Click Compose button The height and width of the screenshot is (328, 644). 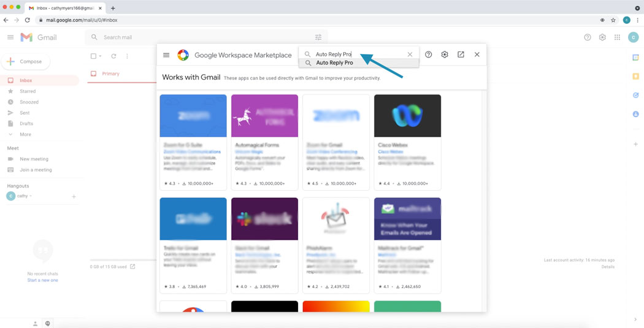(x=26, y=61)
